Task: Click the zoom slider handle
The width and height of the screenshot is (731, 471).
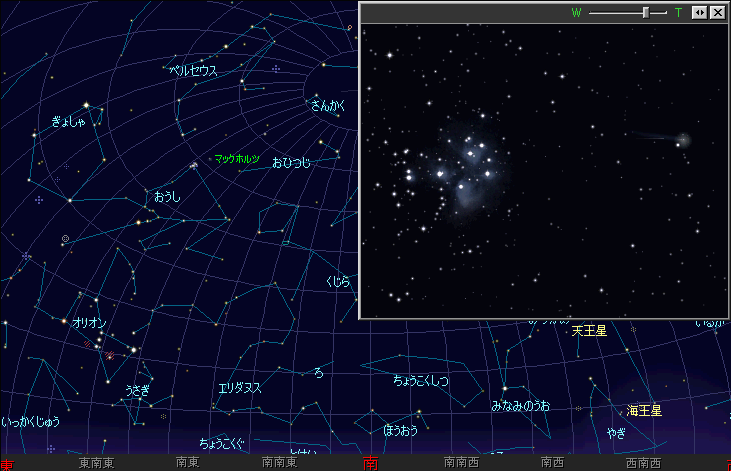Action: tap(646, 13)
